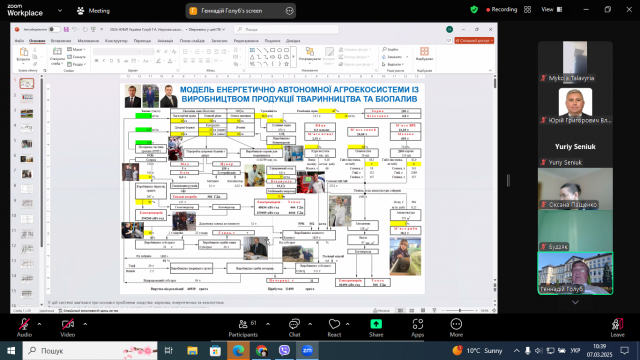Unmute microphone with the Audio icon
640x360 pixels.
(24, 325)
